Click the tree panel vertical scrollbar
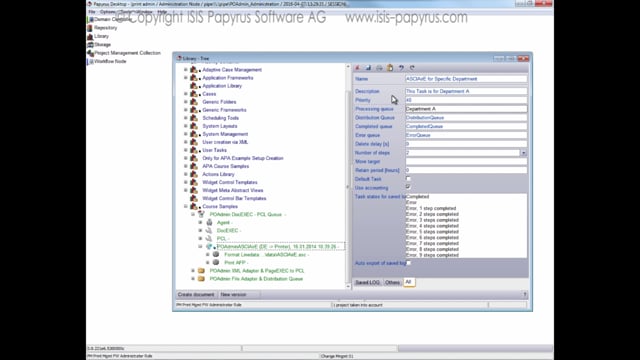Image resolution: width=640 pixels, height=360 pixels. pos(348,176)
